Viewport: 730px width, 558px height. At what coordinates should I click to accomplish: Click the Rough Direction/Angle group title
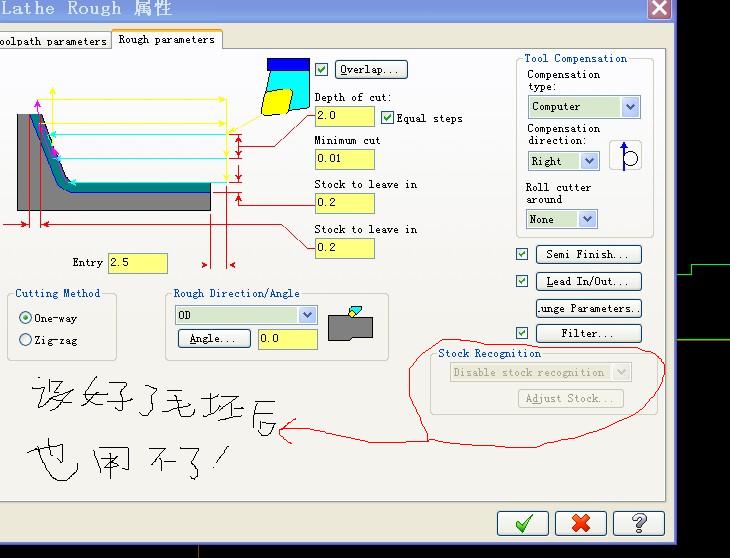(x=237, y=293)
